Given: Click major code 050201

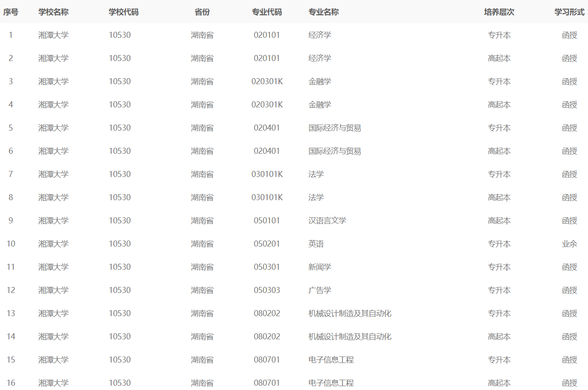Looking at the screenshot, I should [267, 244].
